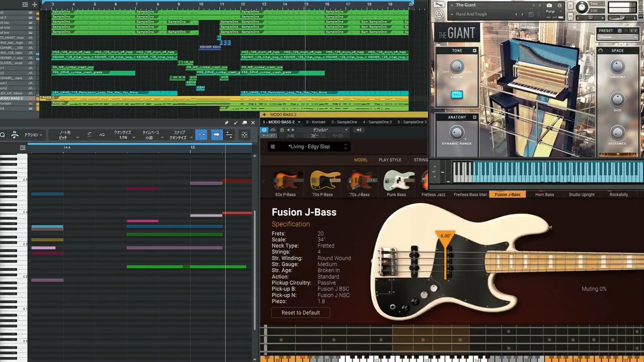
Task: Click sidechain arrow button in plugin header
Action: [x=358, y=130]
